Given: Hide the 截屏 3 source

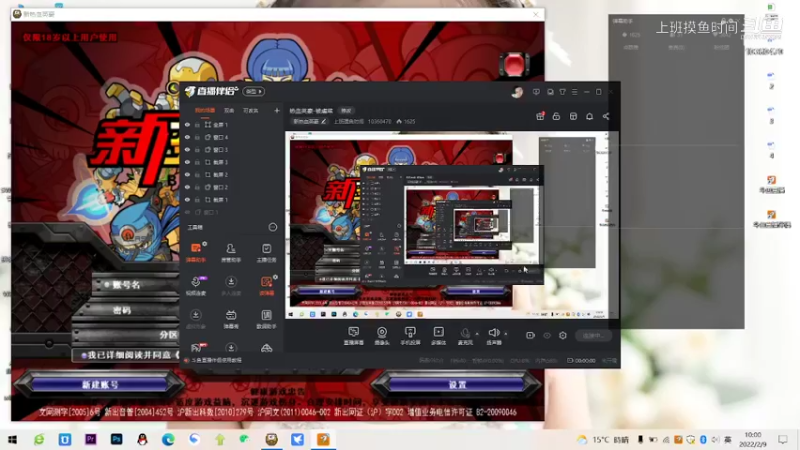Looking at the screenshot, I should [x=187, y=162].
